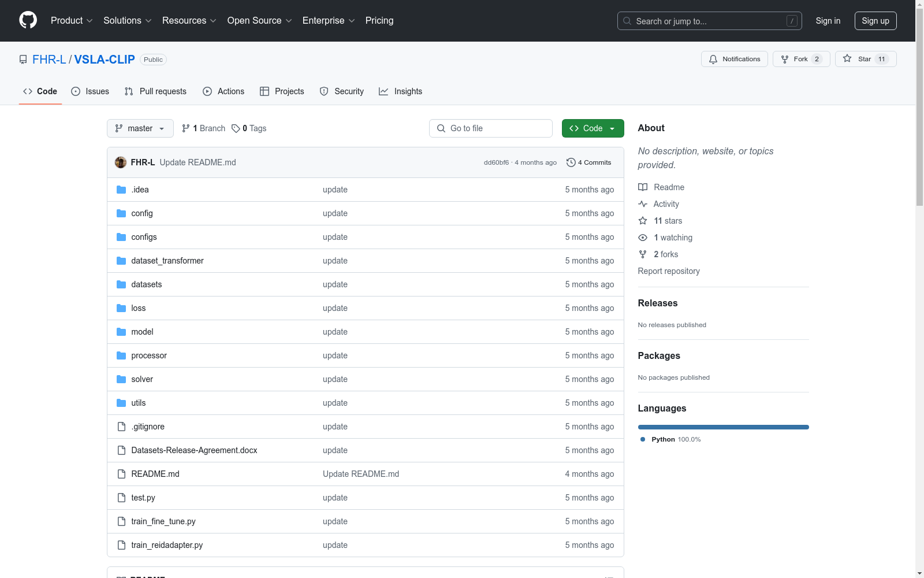Expand the green Code clone dropdown
Viewport: 924px width, 578px height.
click(x=593, y=128)
